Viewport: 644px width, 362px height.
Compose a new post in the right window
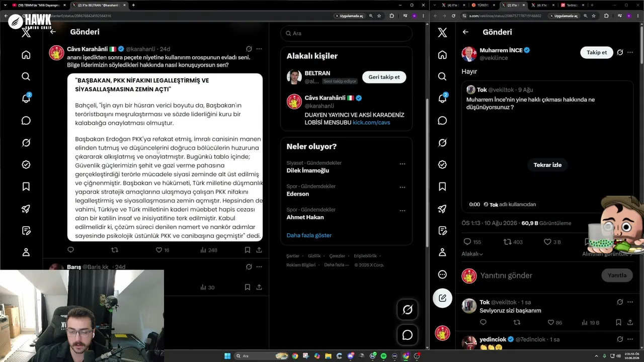[442, 298]
